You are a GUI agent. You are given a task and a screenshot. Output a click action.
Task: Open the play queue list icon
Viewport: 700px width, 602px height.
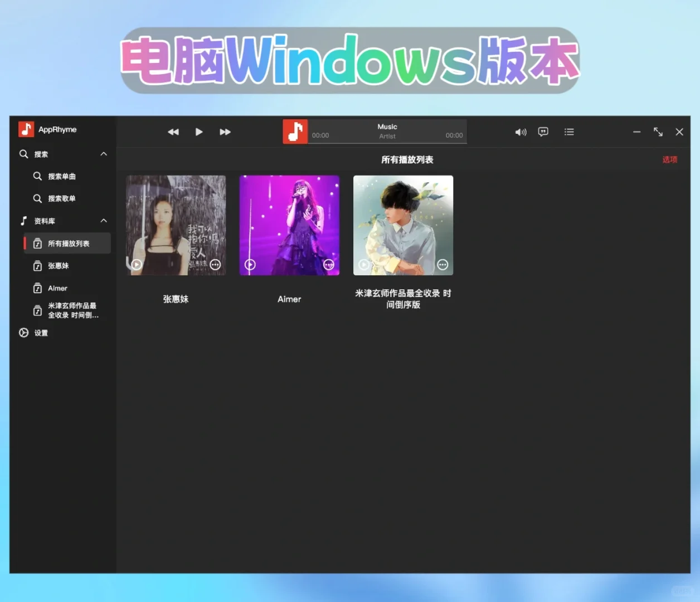[x=569, y=132]
